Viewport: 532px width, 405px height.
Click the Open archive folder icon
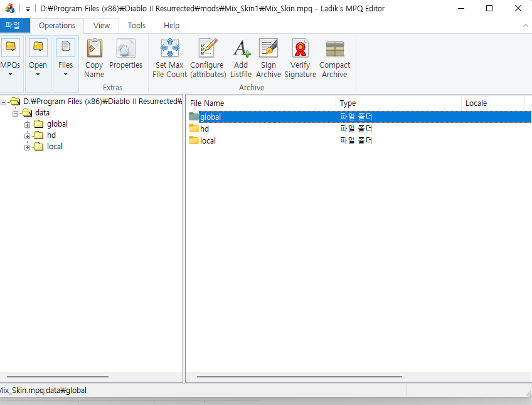coord(38,46)
